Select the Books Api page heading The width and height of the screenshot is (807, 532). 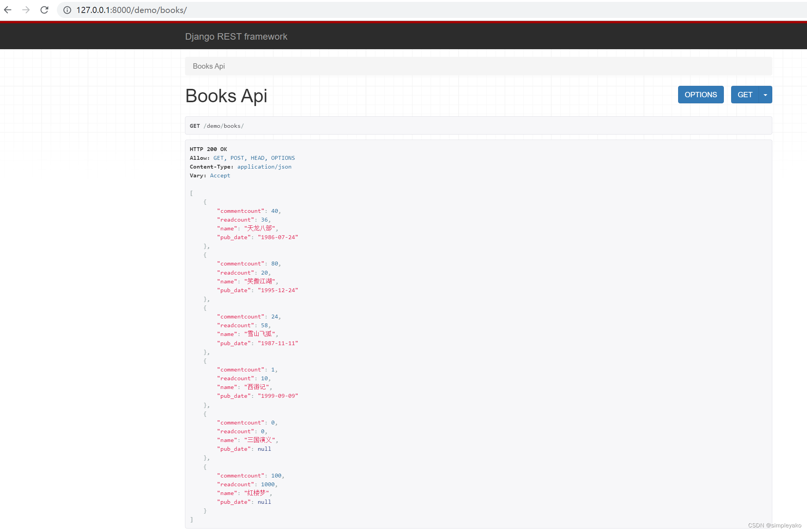(x=226, y=96)
